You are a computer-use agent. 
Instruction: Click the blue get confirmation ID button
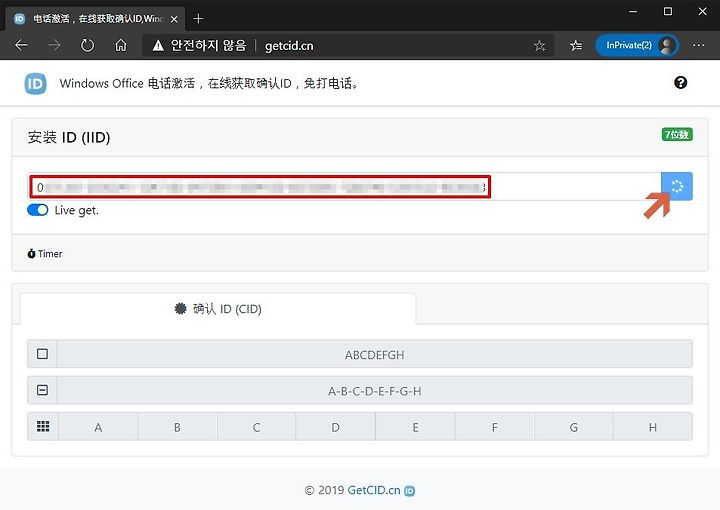677,186
